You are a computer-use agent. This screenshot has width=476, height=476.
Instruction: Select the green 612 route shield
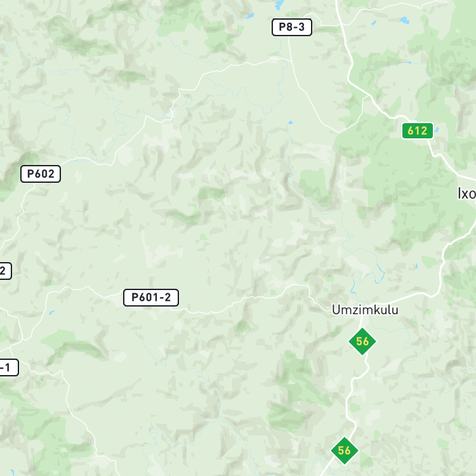click(418, 131)
